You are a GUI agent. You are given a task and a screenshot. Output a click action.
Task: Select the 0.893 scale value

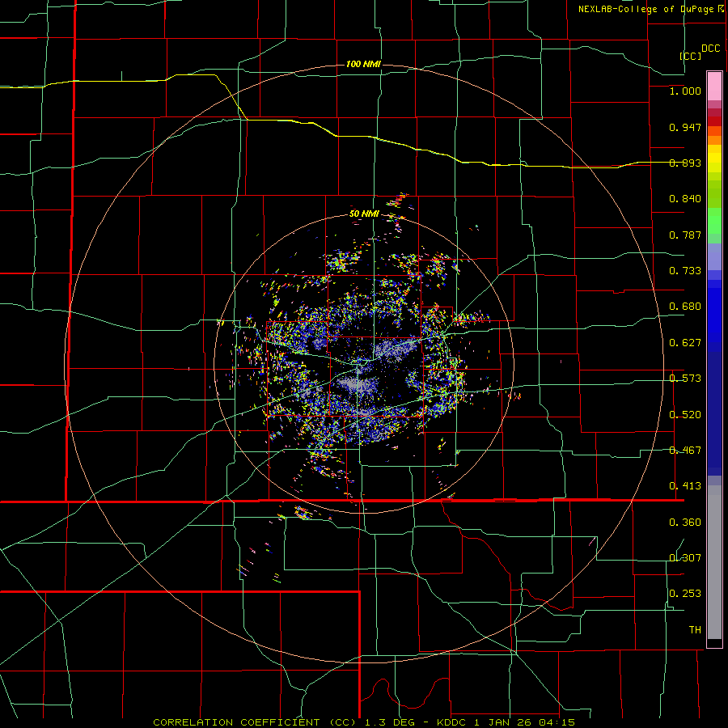685,163
